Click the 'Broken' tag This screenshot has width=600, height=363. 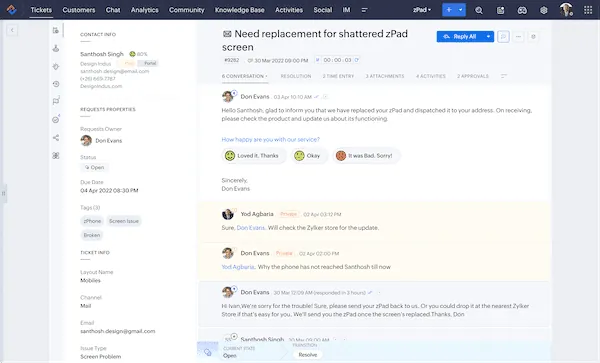tap(92, 235)
